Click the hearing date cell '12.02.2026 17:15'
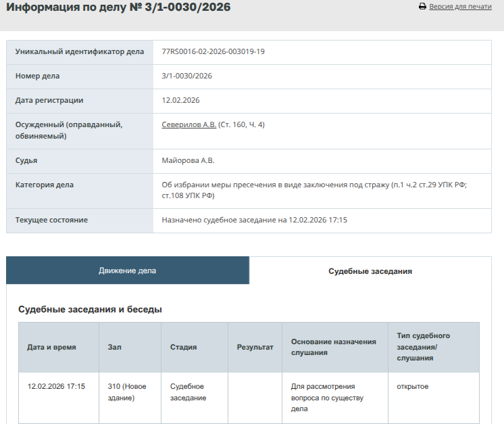Screen dimensions: 504x424 pos(56,387)
